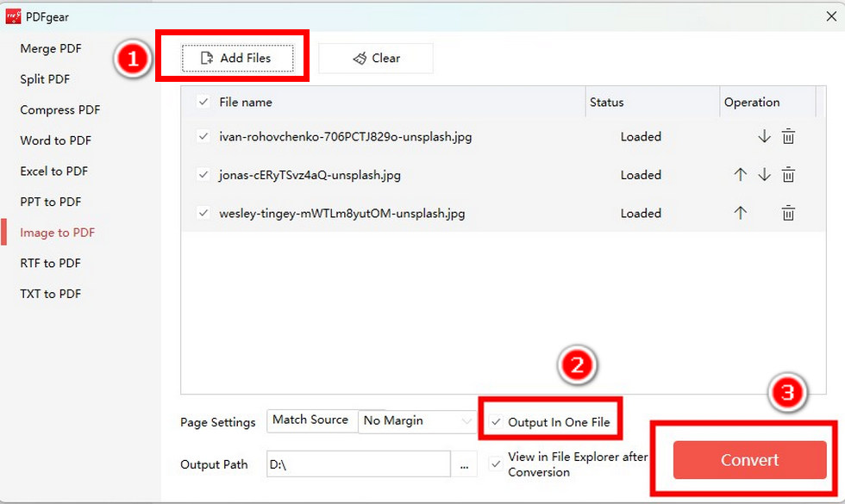This screenshot has height=504, width=845.
Task: Move wesley-tingey image up in the list
Action: coord(740,213)
